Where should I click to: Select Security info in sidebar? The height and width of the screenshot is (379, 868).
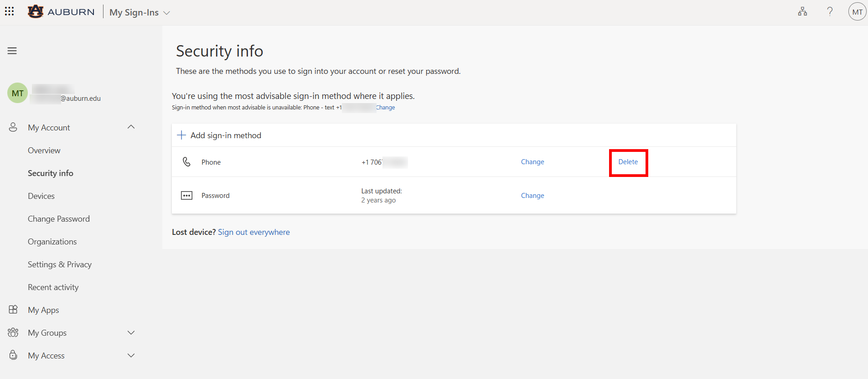51,173
